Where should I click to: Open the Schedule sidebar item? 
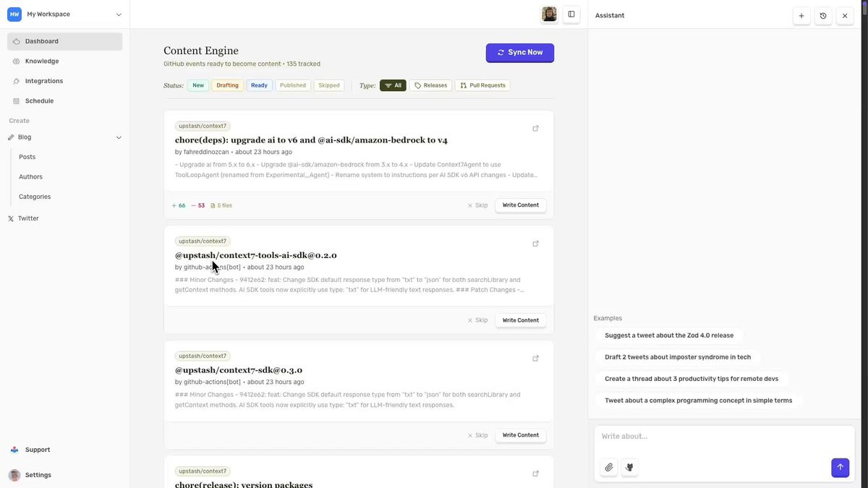pyautogui.click(x=65, y=101)
